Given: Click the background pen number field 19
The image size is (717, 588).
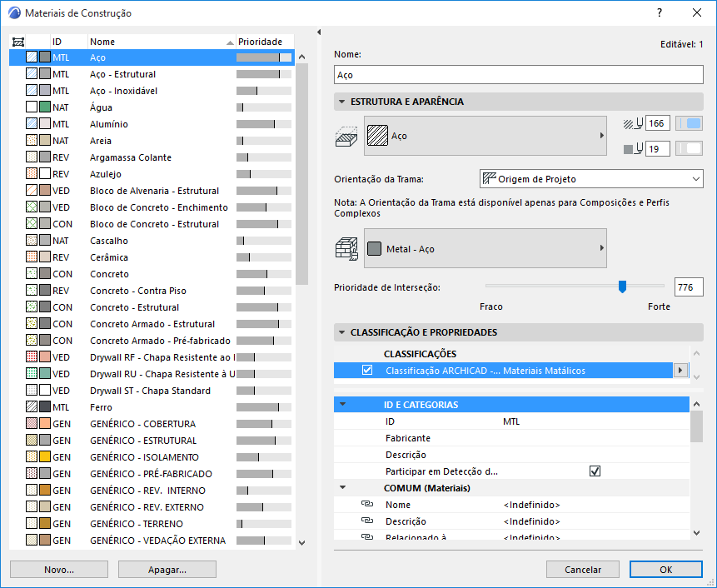Looking at the screenshot, I should 658,149.
